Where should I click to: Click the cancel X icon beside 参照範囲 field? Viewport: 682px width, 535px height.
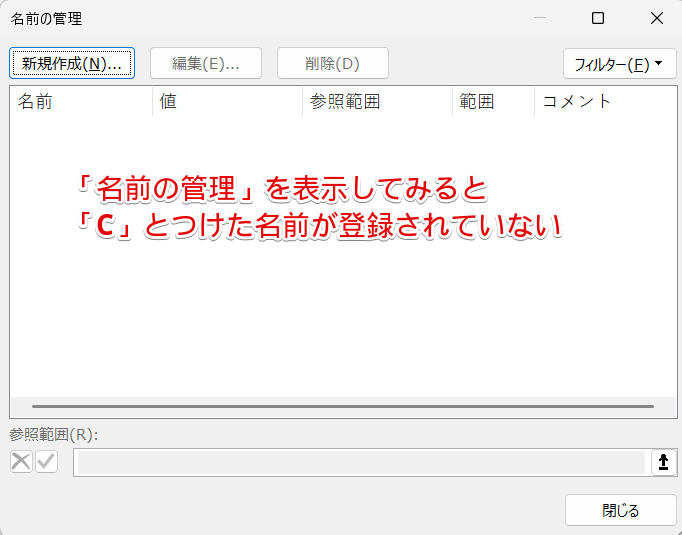[x=21, y=462]
